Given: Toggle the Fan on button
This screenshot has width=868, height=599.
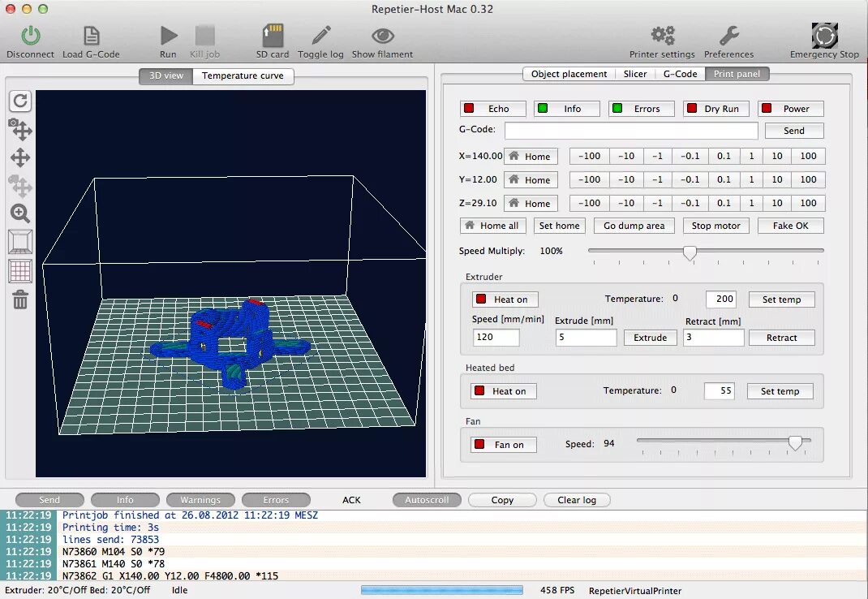Looking at the screenshot, I should pyautogui.click(x=503, y=445).
